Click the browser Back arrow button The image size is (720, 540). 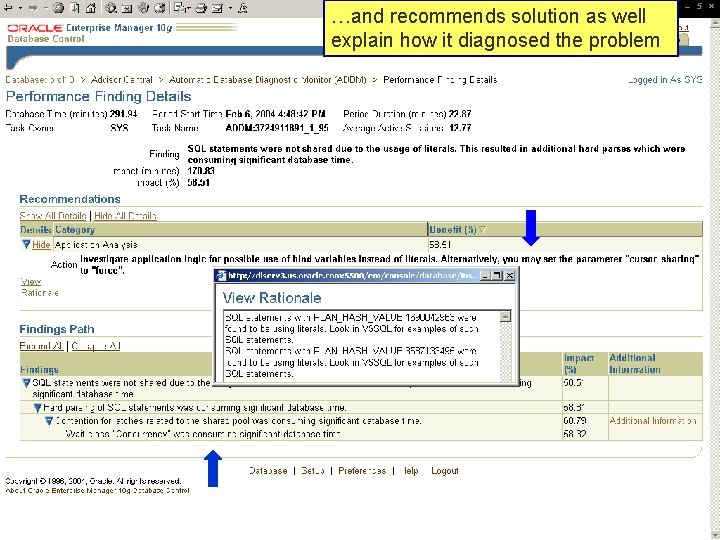(9, 8)
